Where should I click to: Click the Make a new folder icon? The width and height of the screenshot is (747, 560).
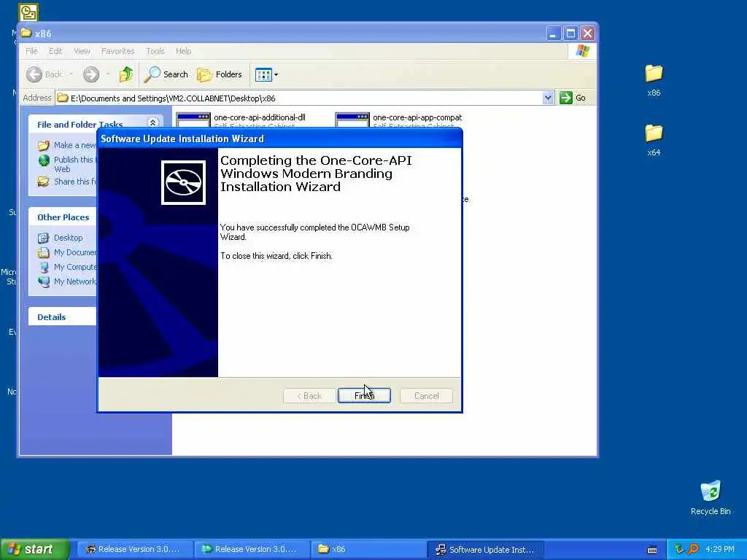click(x=43, y=145)
